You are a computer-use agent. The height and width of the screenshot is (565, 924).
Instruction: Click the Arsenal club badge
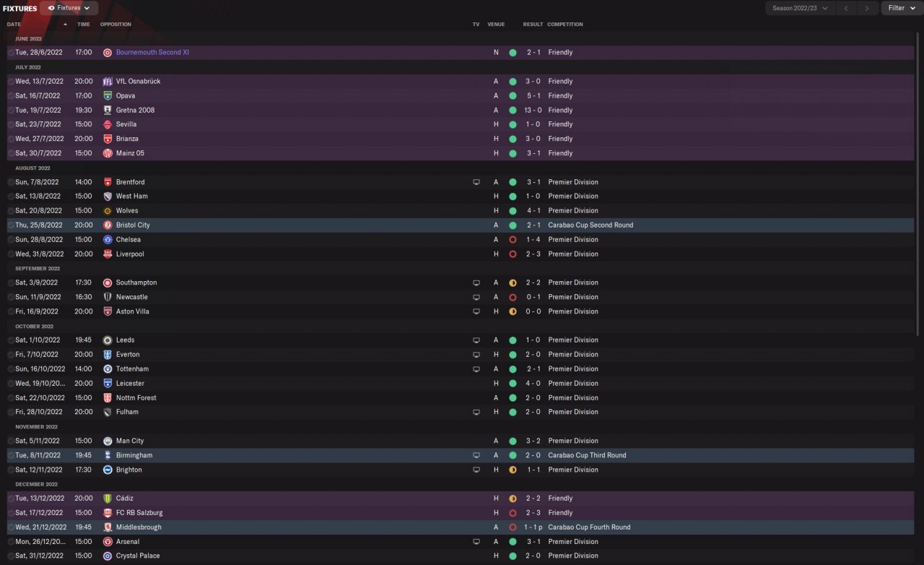click(108, 541)
